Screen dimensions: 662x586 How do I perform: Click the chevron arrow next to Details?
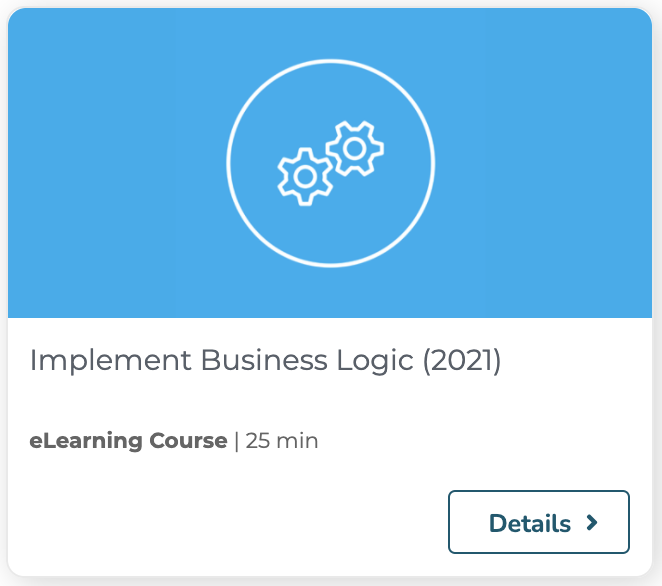pyautogui.click(x=592, y=523)
